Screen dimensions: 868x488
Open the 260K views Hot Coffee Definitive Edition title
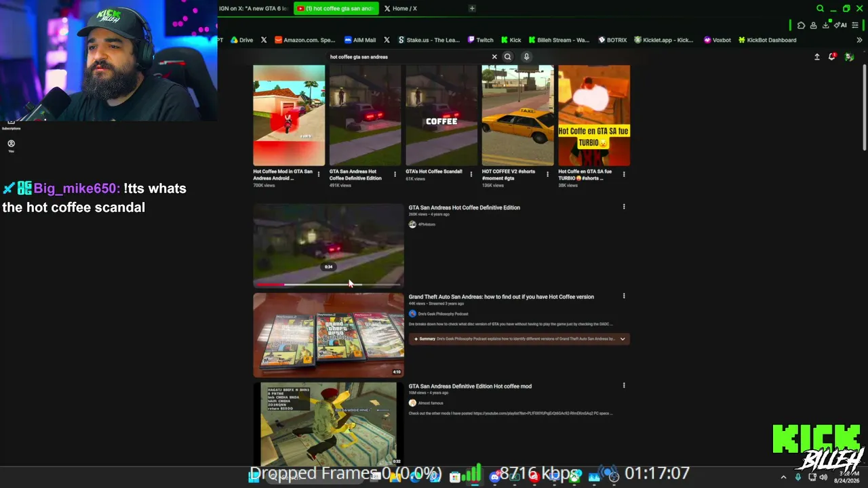click(x=465, y=207)
